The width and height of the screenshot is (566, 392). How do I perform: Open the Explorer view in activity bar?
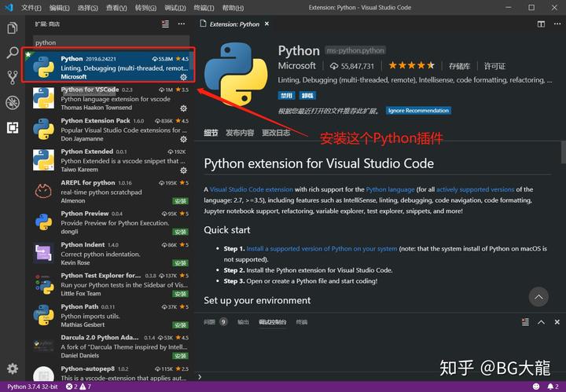[x=13, y=27]
